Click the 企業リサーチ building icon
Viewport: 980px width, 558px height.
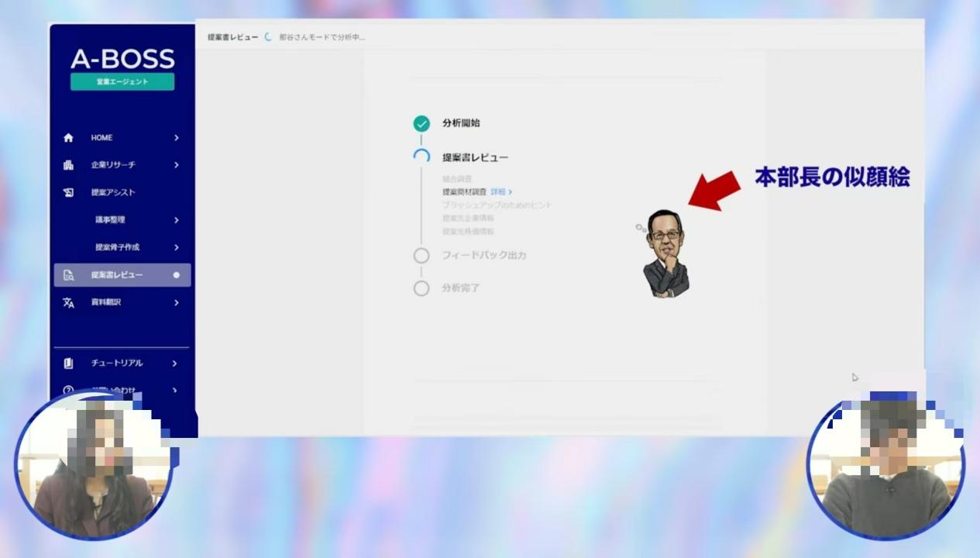68,165
